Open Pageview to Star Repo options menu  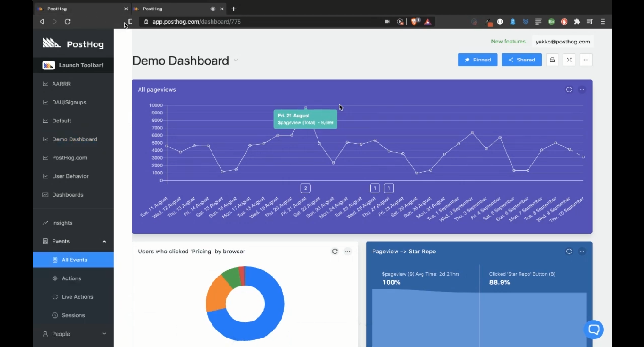pyautogui.click(x=582, y=252)
